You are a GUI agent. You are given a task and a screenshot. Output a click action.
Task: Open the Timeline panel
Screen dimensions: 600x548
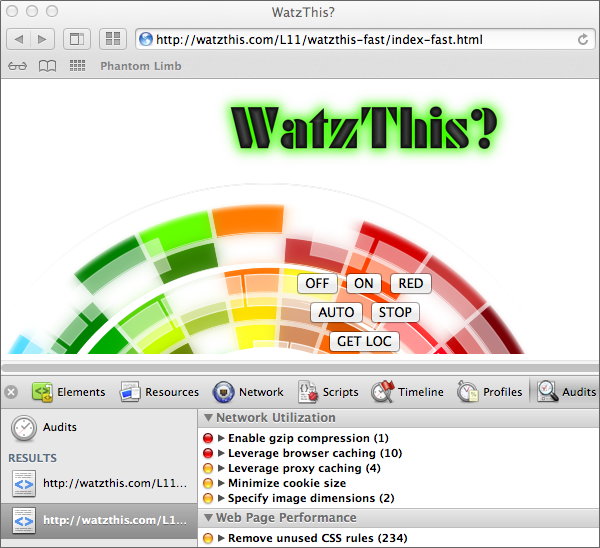point(408,392)
